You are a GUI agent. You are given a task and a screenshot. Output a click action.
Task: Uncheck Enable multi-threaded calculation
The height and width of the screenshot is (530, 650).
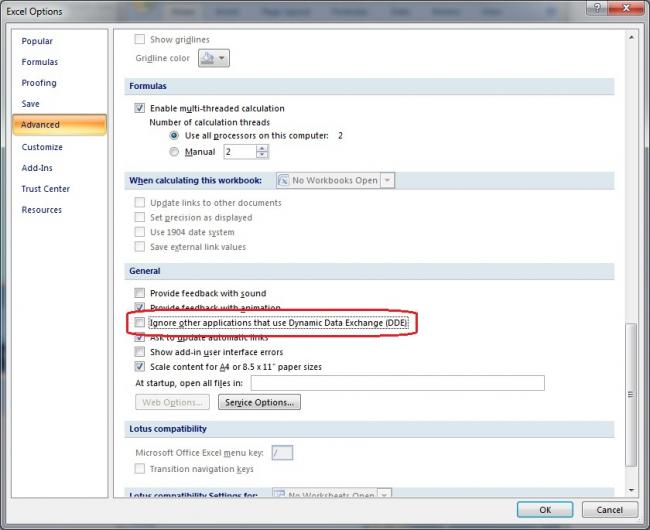[140, 108]
